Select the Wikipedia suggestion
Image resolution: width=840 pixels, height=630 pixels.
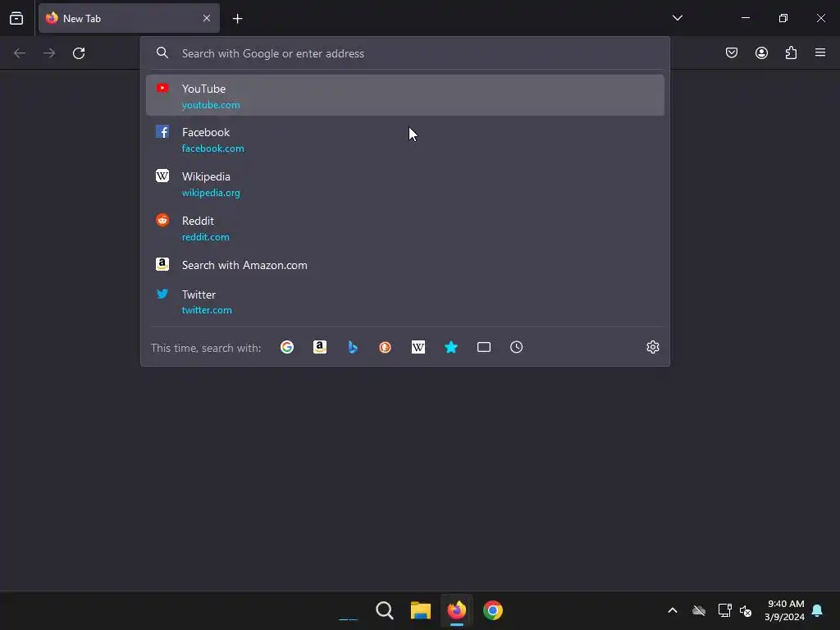(405, 184)
